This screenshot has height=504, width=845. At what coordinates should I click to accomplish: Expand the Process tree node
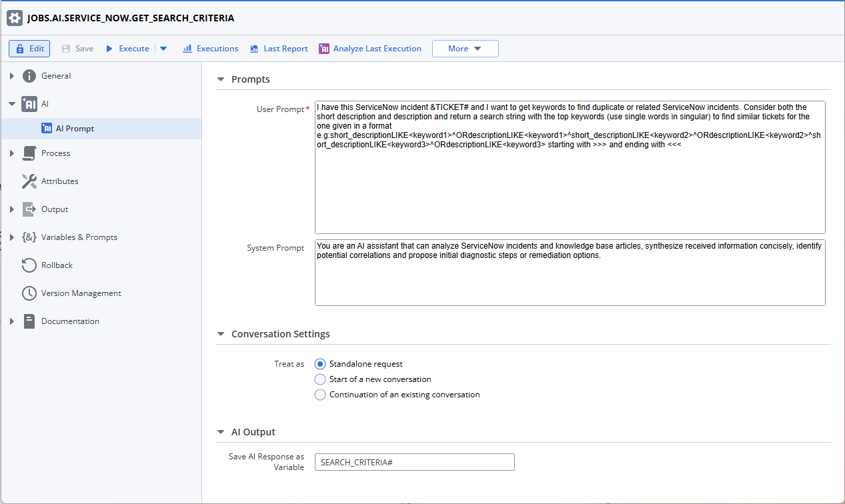click(12, 153)
